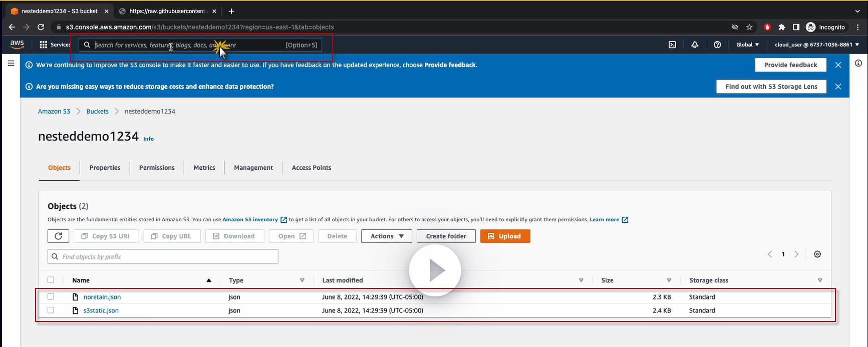The width and height of the screenshot is (868, 347).
Task: Open table preferences gear icon
Action: pos(817,254)
